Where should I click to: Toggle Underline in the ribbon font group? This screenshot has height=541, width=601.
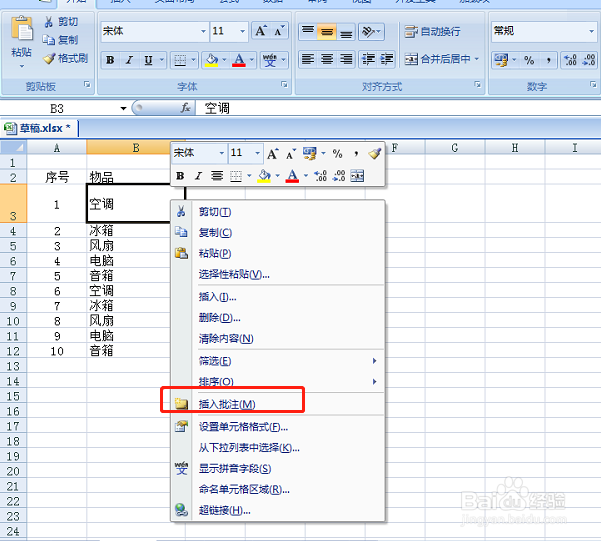148,60
